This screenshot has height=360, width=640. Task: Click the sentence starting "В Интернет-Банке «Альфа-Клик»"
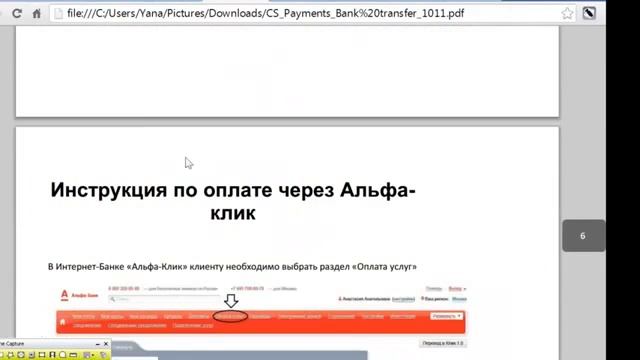click(x=232, y=267)
